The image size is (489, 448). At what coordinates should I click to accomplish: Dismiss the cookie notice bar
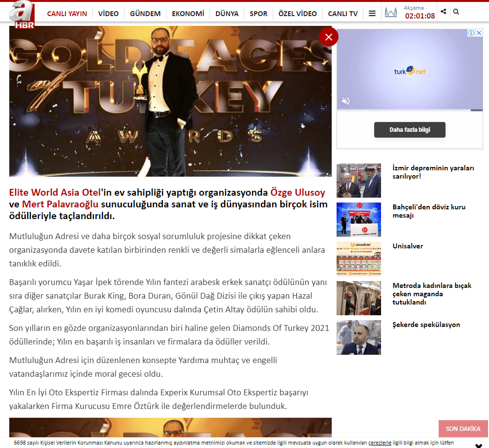pos(478,446)
